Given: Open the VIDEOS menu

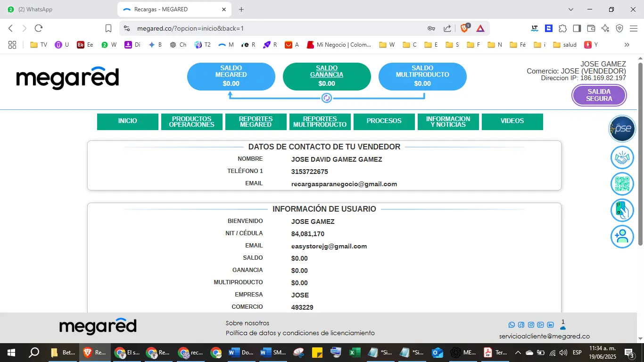Looking at the screenshot, I should [512, 122].
